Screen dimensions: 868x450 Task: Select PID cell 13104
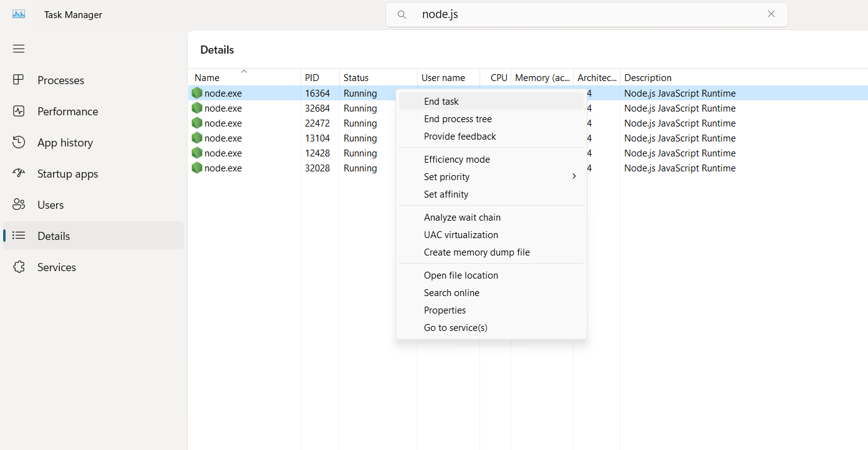coord(317,138)
